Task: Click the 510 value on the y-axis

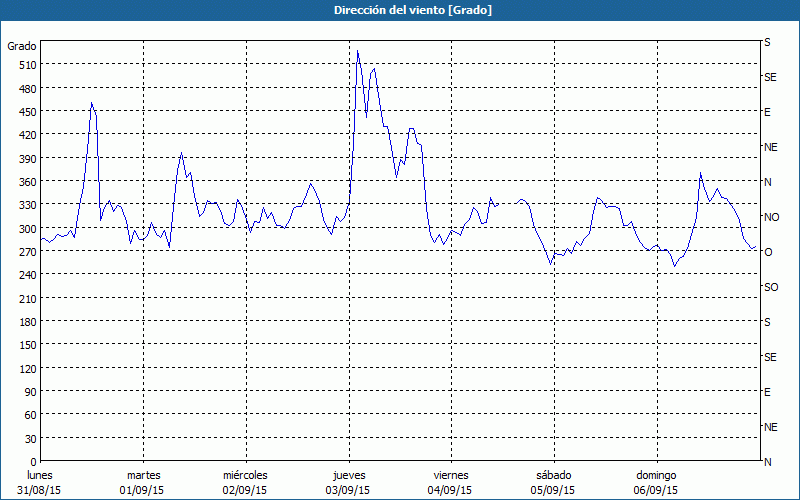Action: 26,65
